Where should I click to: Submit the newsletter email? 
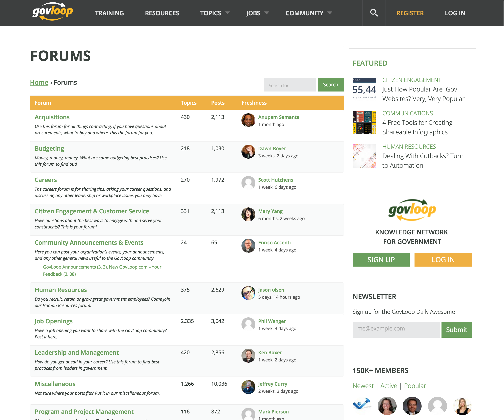click(457, 330)
